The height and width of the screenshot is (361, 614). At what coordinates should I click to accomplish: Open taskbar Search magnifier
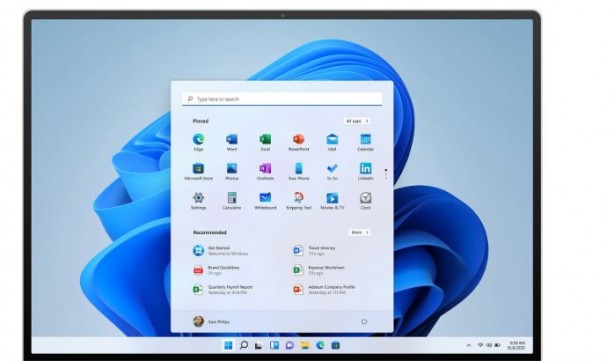point(244,345)
